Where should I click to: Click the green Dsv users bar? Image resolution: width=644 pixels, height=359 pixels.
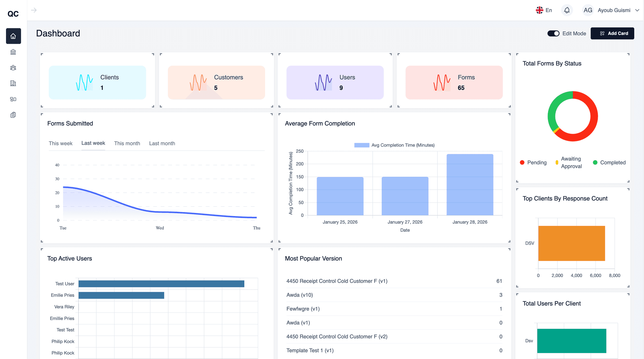tap(572, 341)
